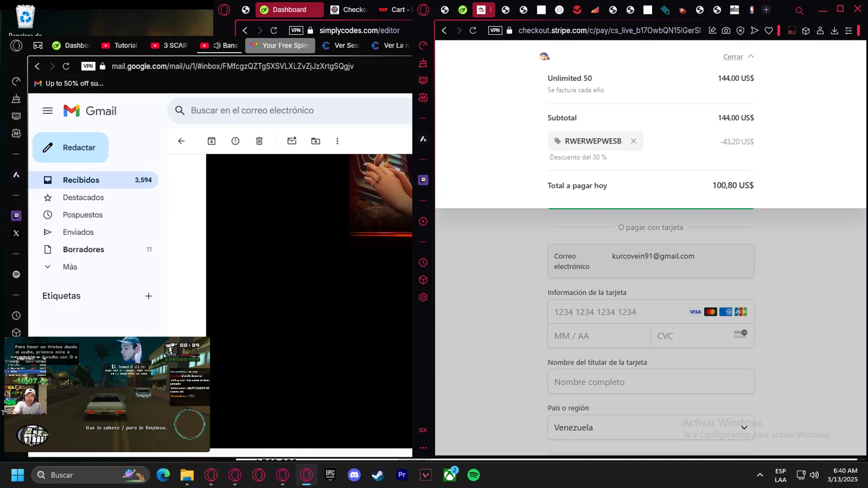This screenshot has width=868, height=488.
Task: Open Spotify from the taskbar
Action: [473, 475]
